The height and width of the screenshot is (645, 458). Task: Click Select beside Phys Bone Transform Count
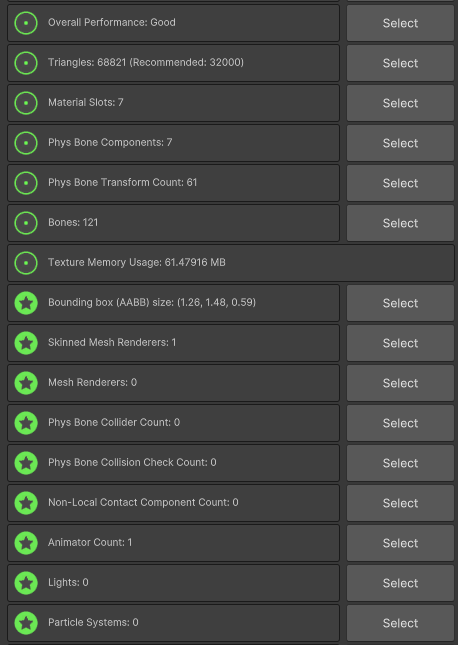pos(400,183)
